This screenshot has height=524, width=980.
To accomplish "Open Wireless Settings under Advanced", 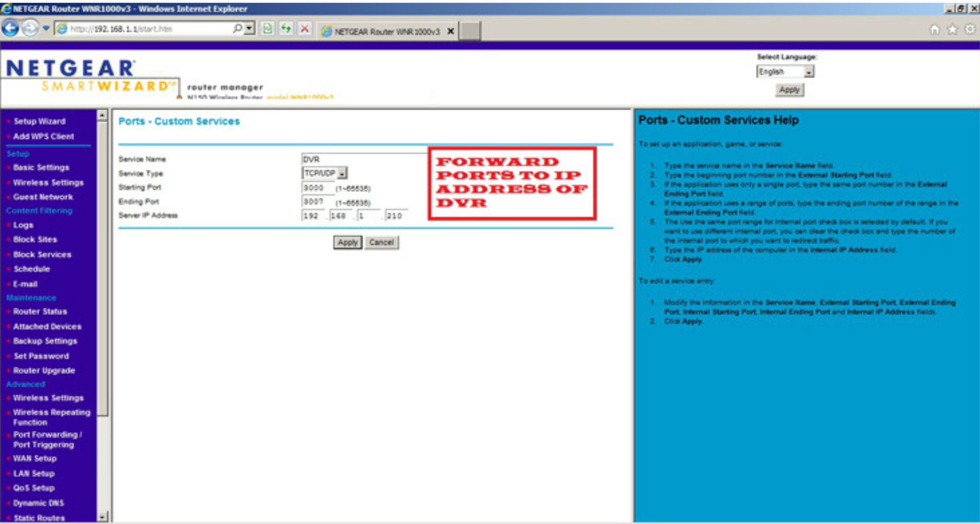I will 48,398.
